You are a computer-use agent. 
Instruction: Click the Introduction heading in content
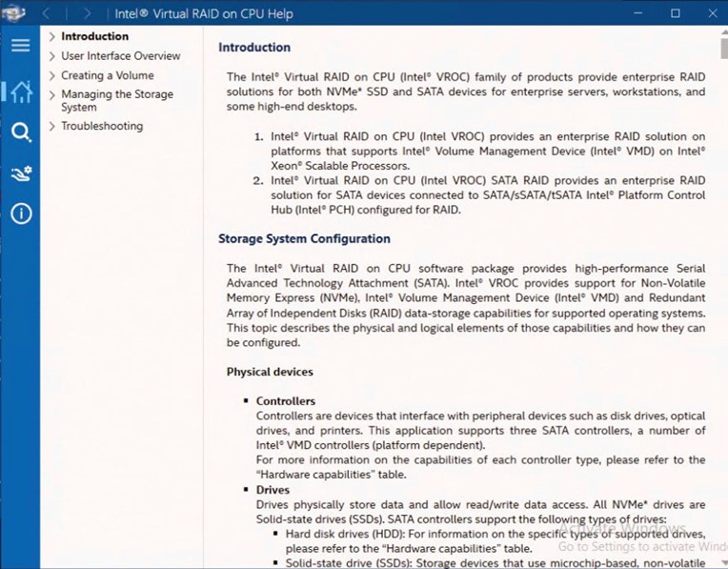(x=254, y=48)
